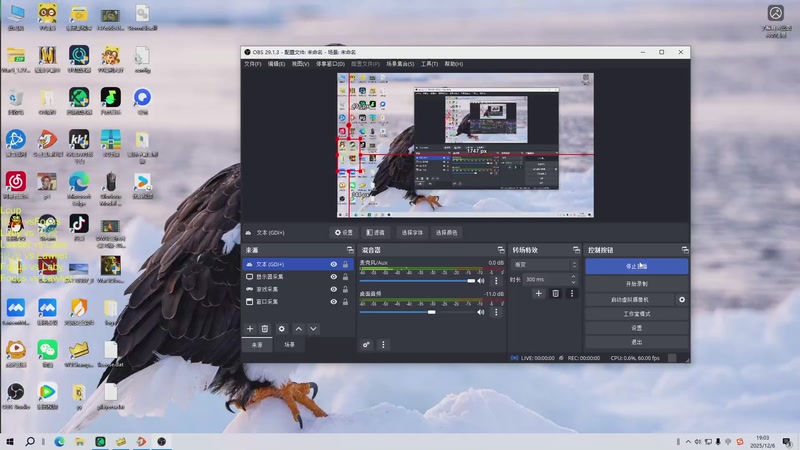Open Desktop Audio channel three-dot menu
This screenshot has width=800, height=450.
496,312
